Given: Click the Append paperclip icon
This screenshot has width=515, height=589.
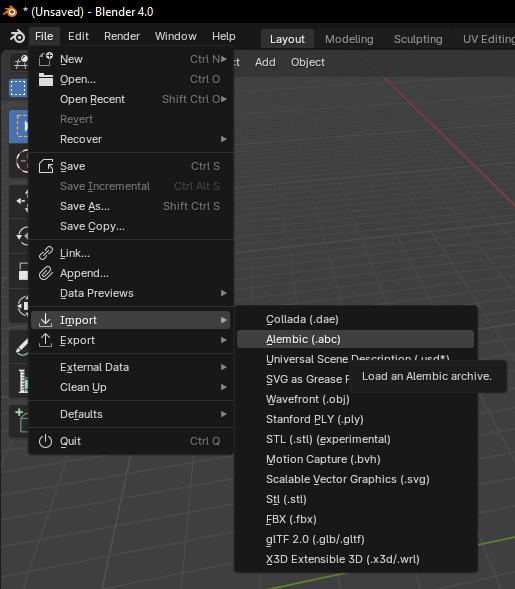Looking at the screenshot, I should (x=45, y=273).
